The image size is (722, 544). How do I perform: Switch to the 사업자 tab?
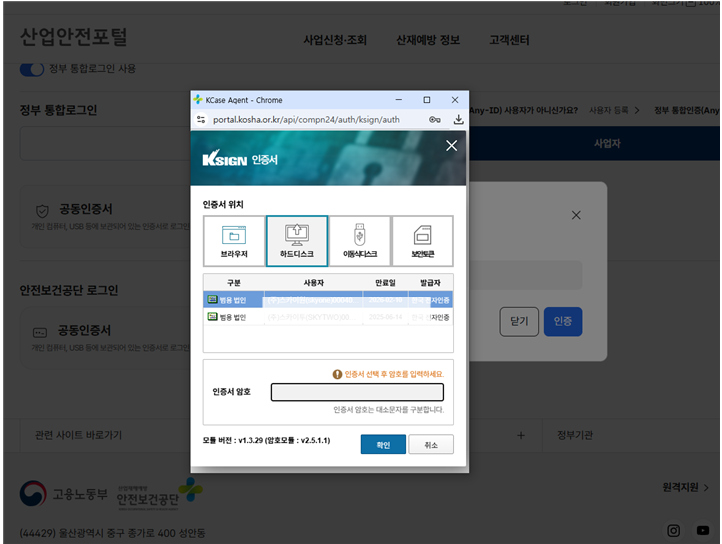pyautogui.click(x=607, y=143)
